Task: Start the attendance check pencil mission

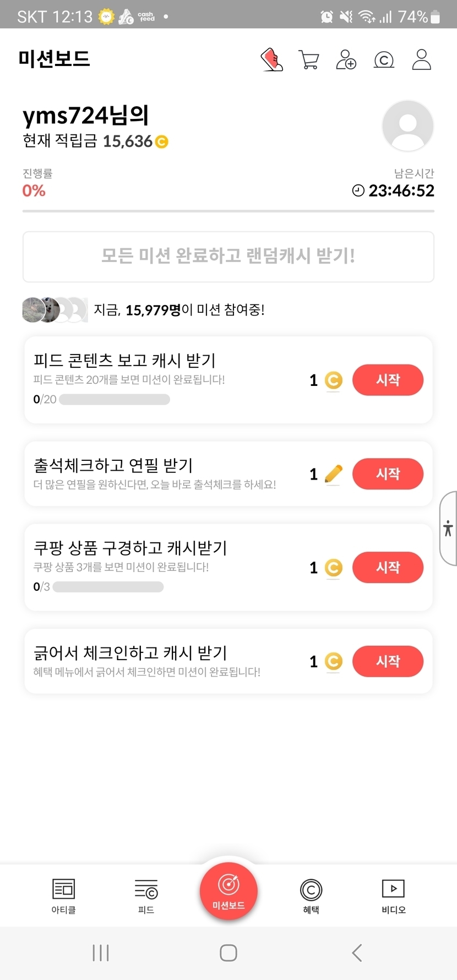Action: click(x=388, y=473)
